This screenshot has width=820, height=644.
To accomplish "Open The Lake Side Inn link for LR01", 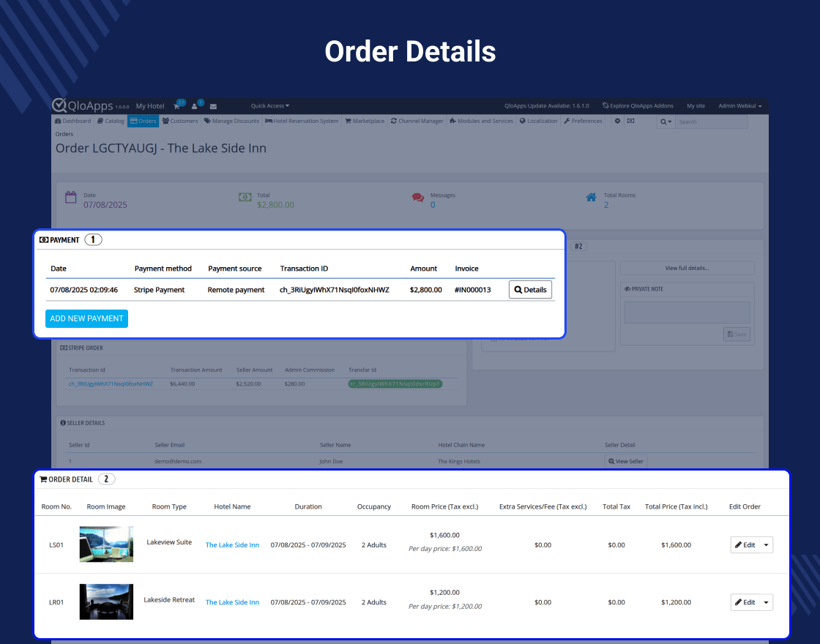I will (232, 602).
